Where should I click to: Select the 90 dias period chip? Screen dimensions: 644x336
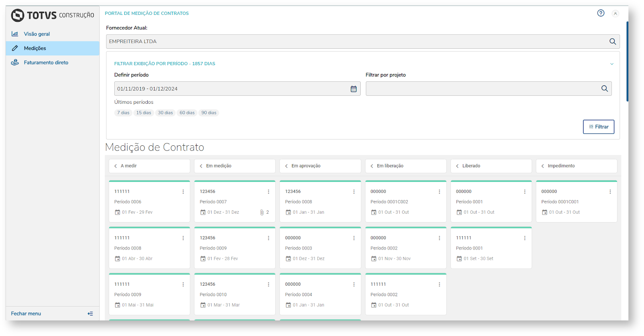pos(209,113)
